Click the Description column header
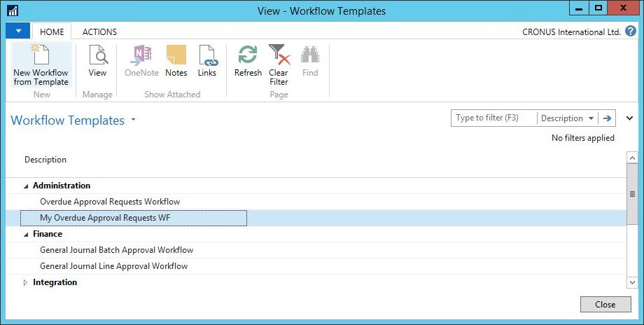Viewport: 644px width, 325px height. pyautogui.click(x=45, y=160)
